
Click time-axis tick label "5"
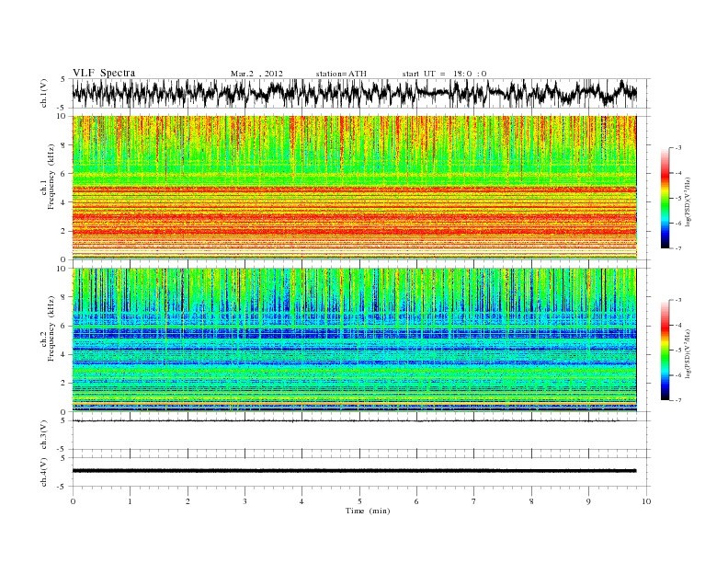coord(359,501)
